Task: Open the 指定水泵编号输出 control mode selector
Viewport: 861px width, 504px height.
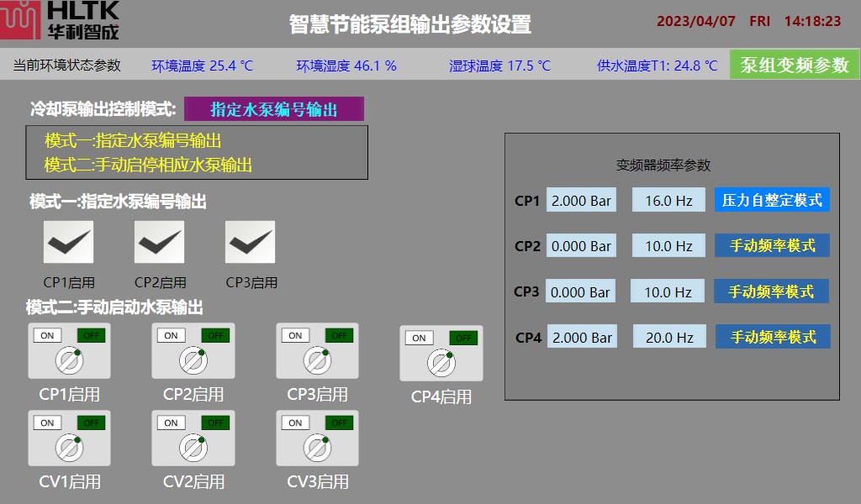Action: click(274, 109)
